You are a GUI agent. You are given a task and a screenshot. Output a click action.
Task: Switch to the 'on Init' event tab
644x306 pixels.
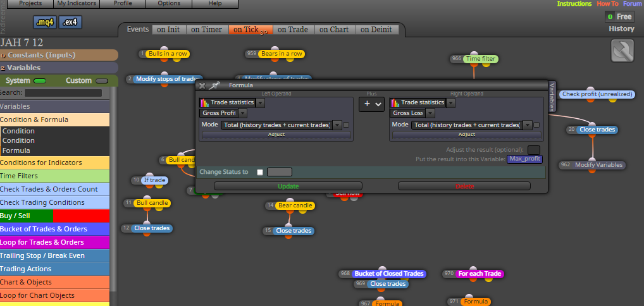168,30
